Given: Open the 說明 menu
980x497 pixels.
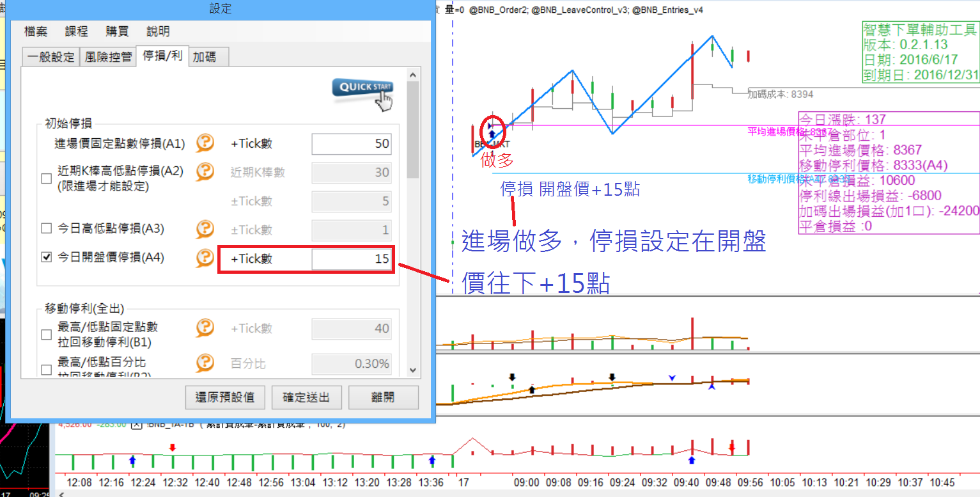Looking at the screenshot, I should pyautogui.click(x=159, y=31).
